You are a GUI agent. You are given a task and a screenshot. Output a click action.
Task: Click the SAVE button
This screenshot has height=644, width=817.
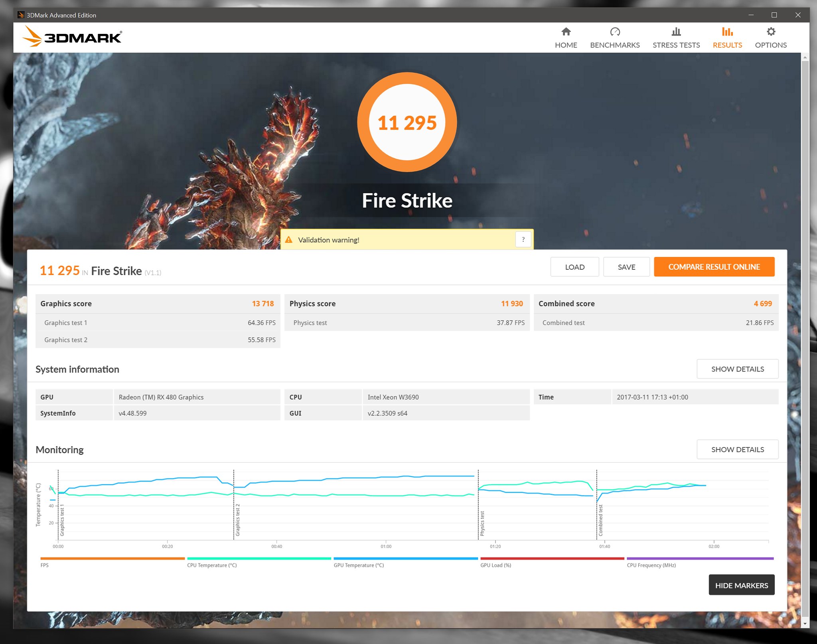pyautogui.click(x=626, y=267)
